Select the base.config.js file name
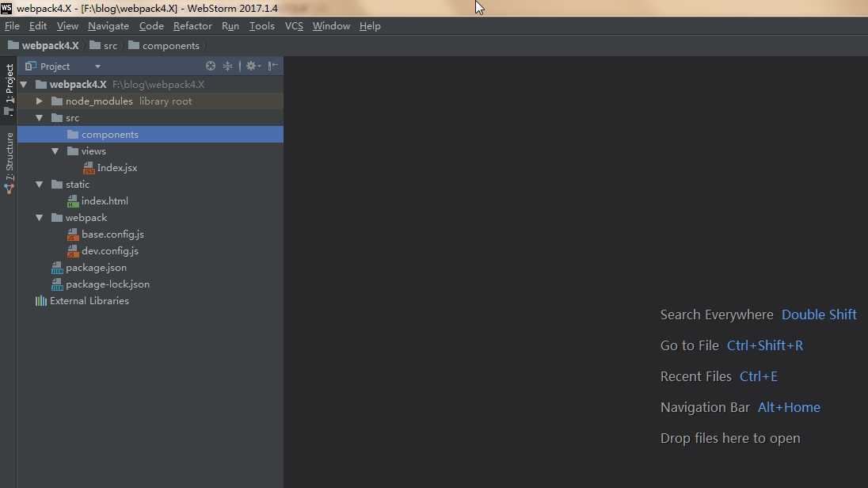This screenshot has width=868, height=488. coord(113,234)
